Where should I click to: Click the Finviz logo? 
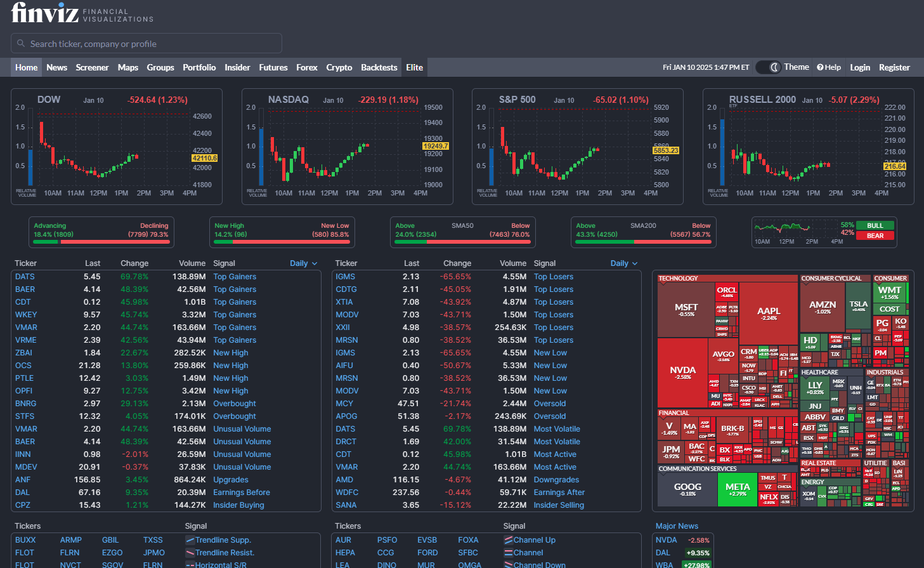(82, 13)
